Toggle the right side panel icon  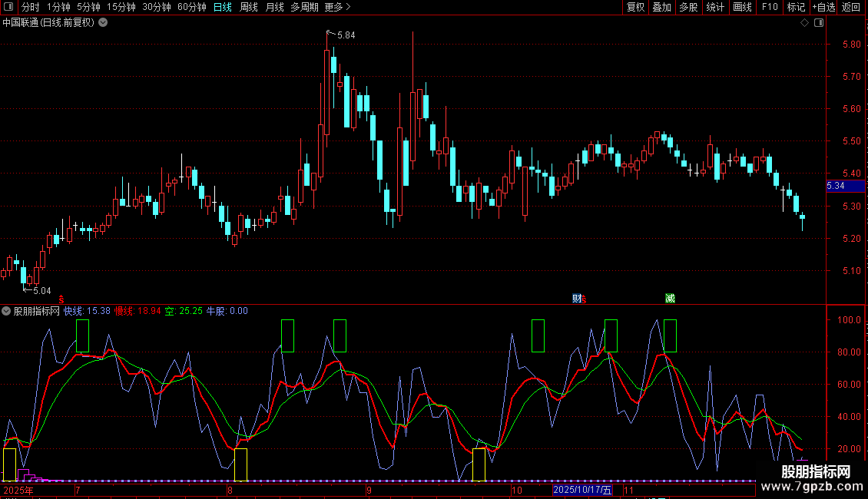[819, 23]
